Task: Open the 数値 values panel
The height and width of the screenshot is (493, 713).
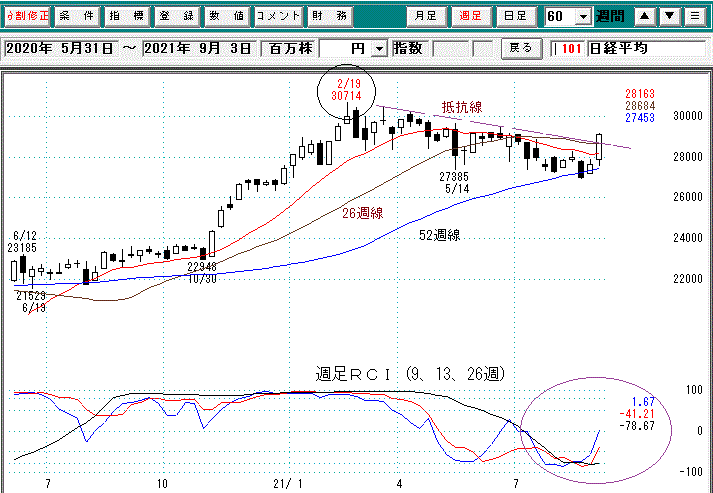Action: [225, 17]
